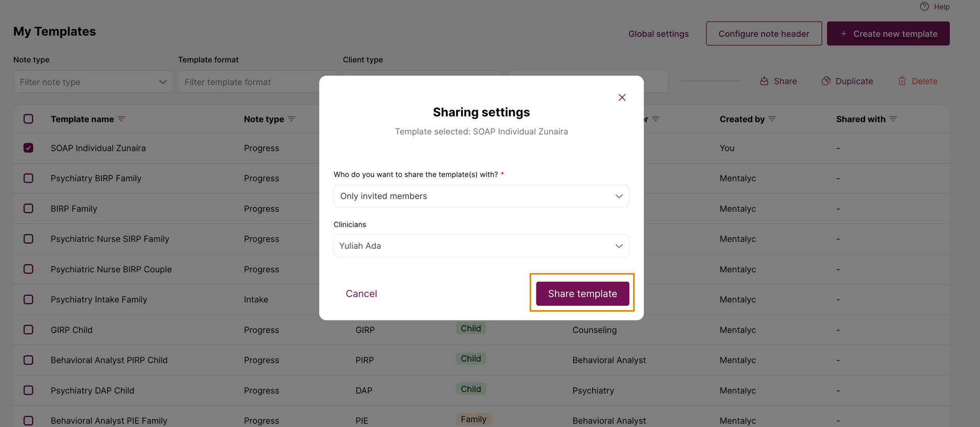
Task: Click the Help question mark icon
Action: pyautogui.click(x=924, y=7)
